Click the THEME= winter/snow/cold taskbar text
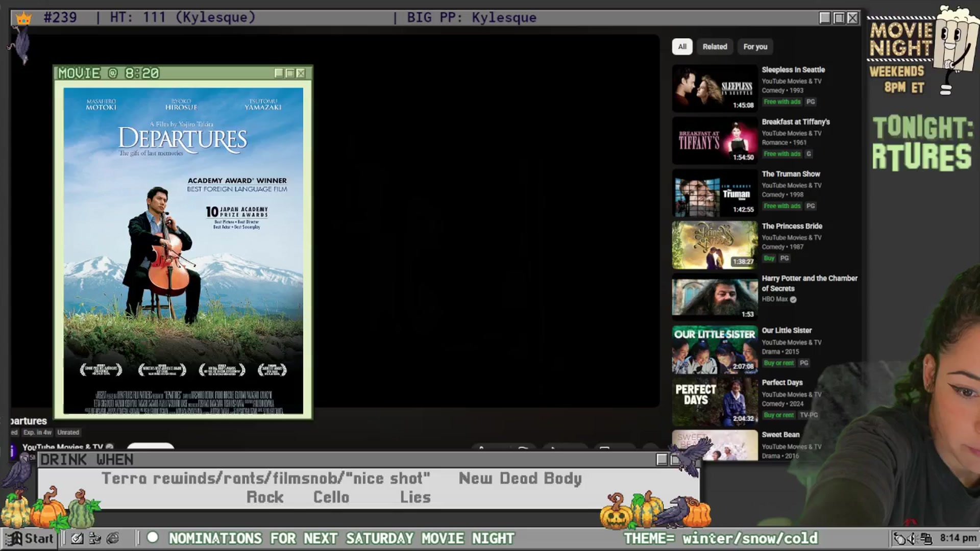Screen dimensions: 980x551 coord(720,538)
